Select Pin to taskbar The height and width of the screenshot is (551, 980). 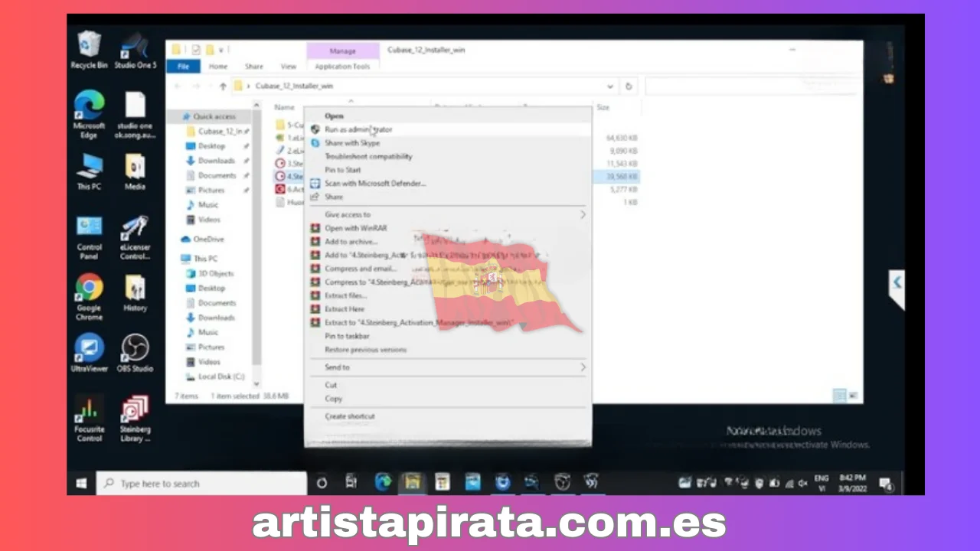point(448,336)
